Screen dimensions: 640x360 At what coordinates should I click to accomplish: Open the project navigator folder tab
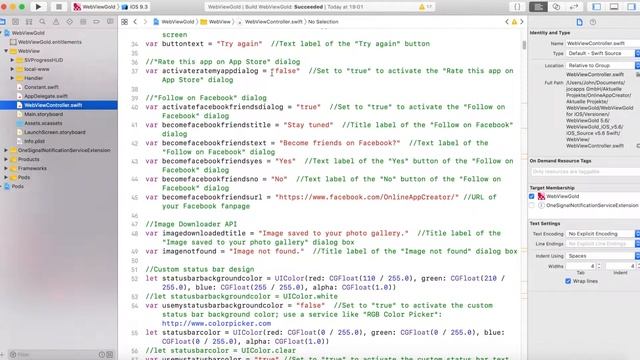2,22
